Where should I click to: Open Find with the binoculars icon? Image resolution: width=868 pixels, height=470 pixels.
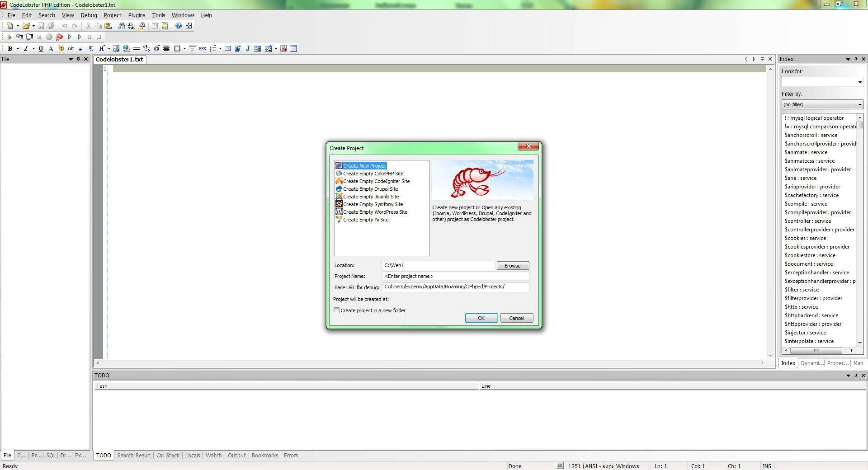(122, 26)
